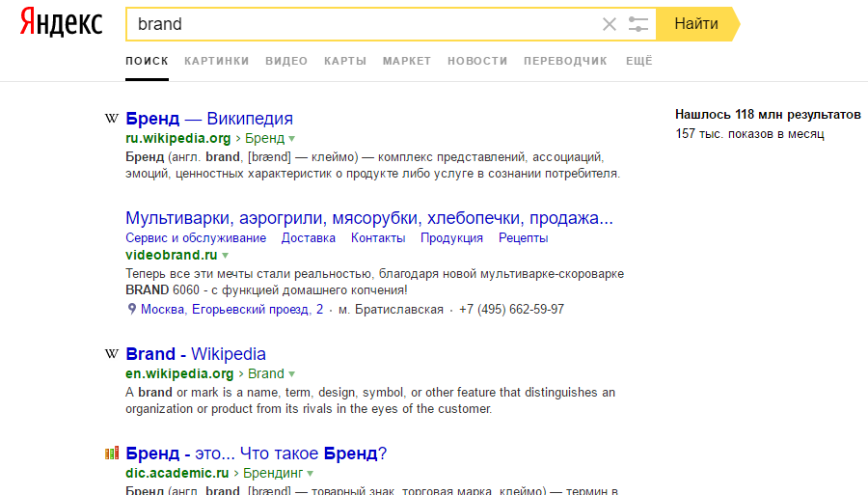868x495 pixels.
Task: Click the phone number +7 (495) 662-59-97
Action: [511, 310]
